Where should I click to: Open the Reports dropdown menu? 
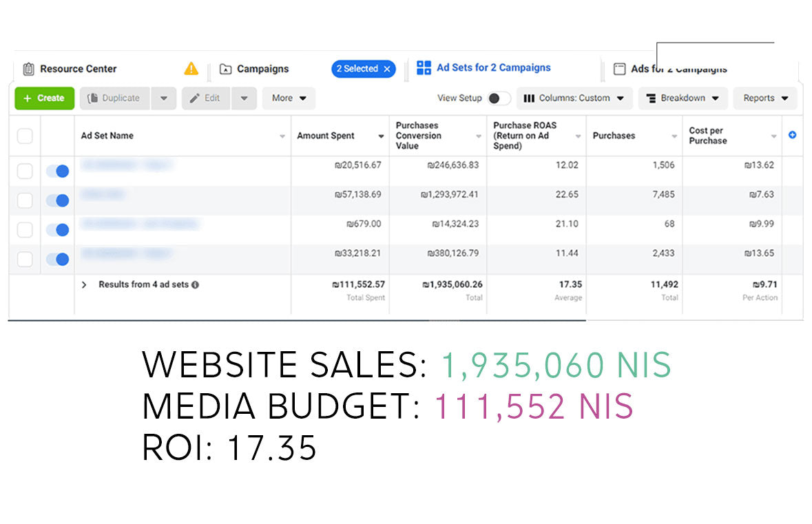[764, 98]
